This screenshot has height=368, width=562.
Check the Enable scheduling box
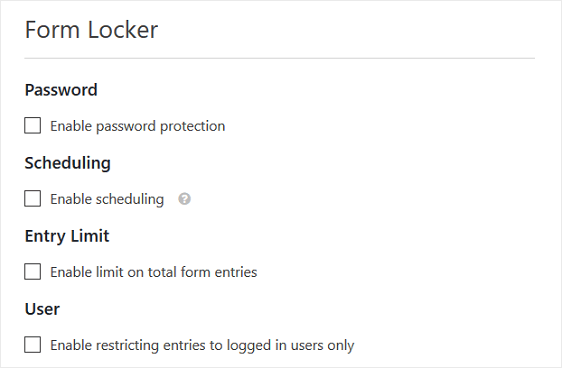(33, 199)
